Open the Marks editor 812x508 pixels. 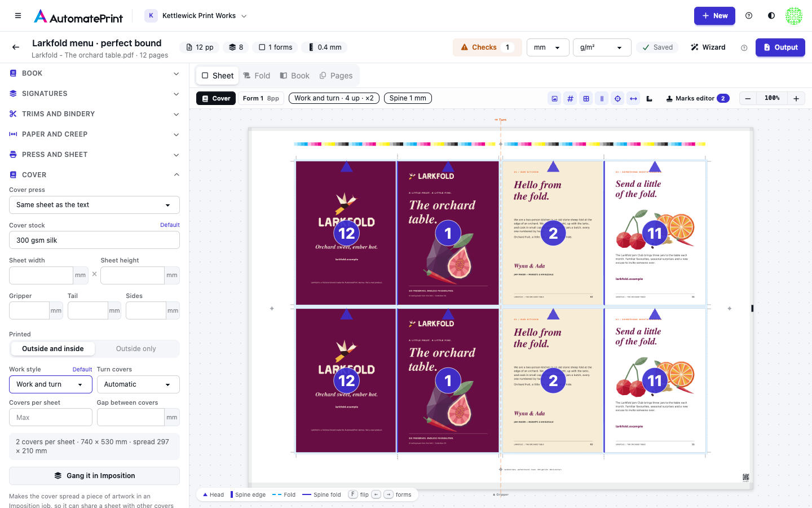698,99
